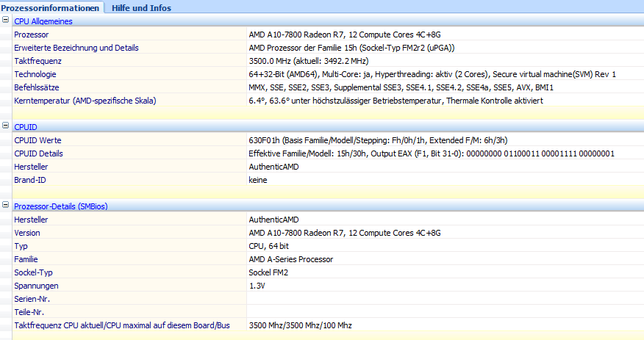Click the Brand-ID value 'keine'
Screen dimensions: 644x340
click(257, 180)
